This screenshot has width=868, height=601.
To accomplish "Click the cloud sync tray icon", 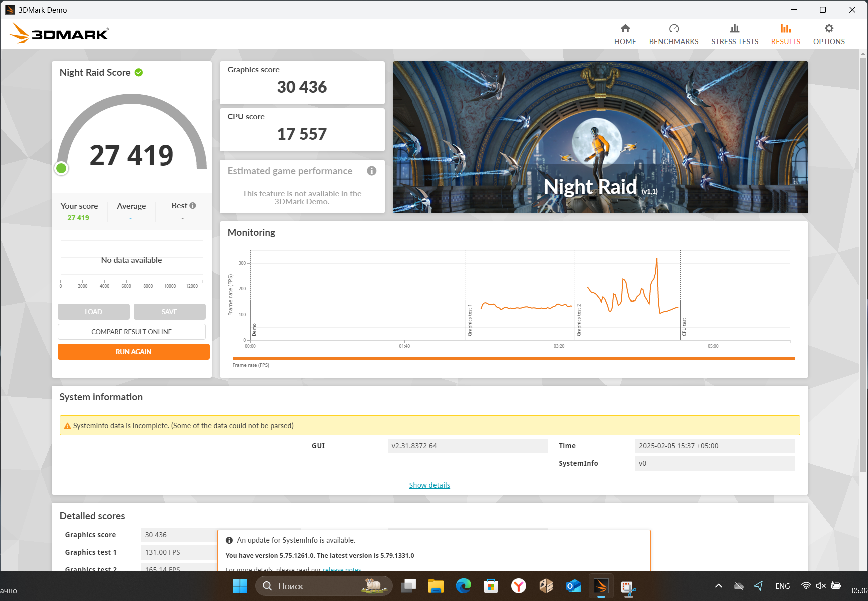I will (x=739, y=586).
